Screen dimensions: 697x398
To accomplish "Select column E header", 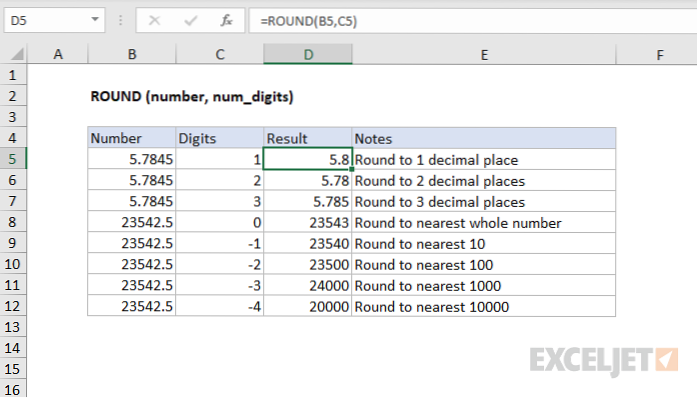I will tap(484, 54).
